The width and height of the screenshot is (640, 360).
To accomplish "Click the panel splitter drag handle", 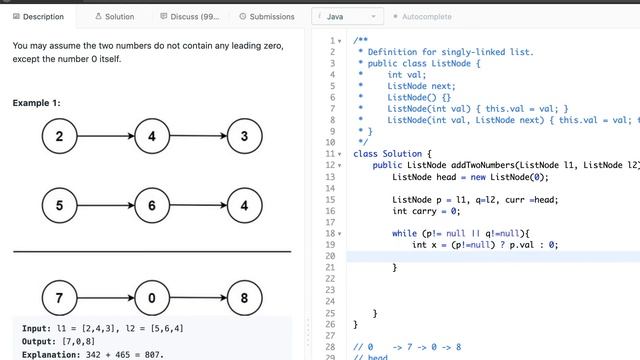I will 308,333.
